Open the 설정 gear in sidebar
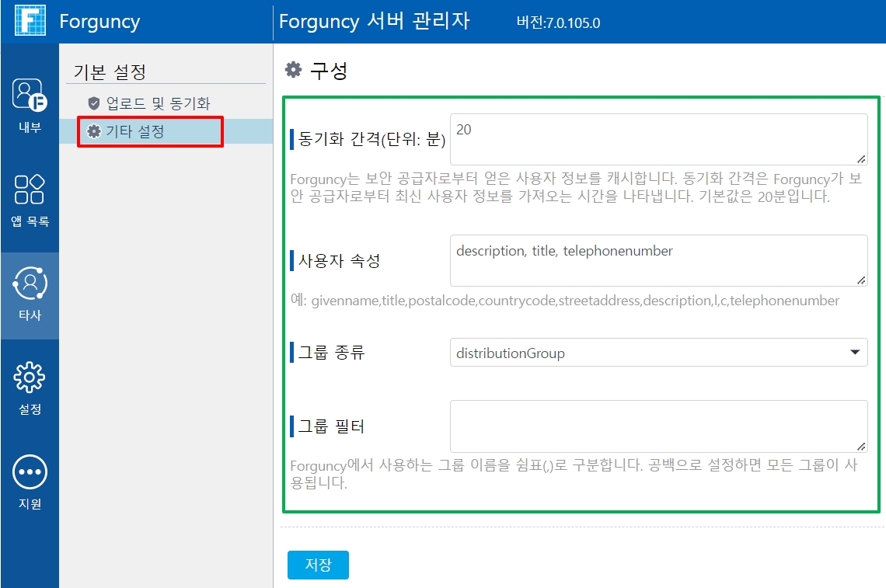886x588 pixels. (30, 387)
